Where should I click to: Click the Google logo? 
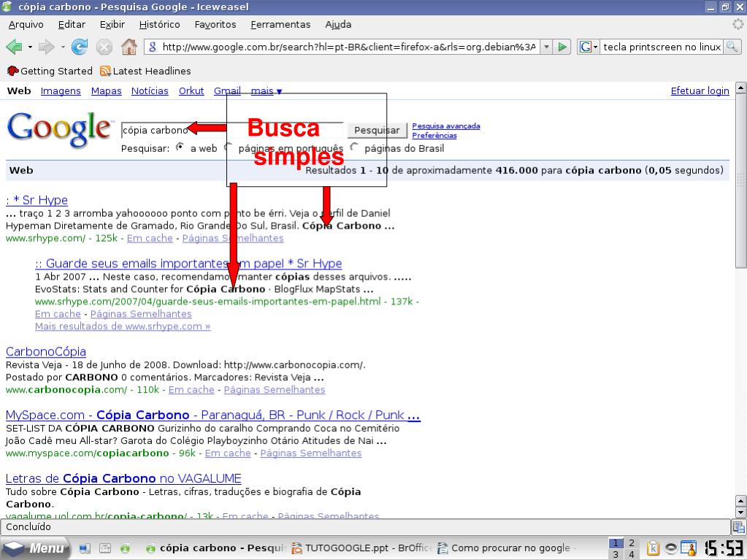pyautogui.click(x=59, y=129)
